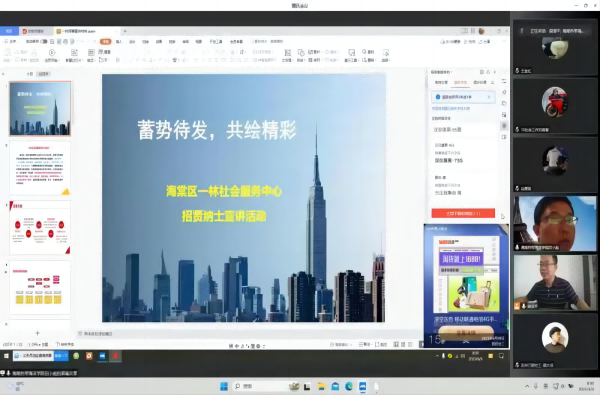Click the red button in right side panel
The width and height of the screenshot is (600, 395).
[x=463, y=213]
